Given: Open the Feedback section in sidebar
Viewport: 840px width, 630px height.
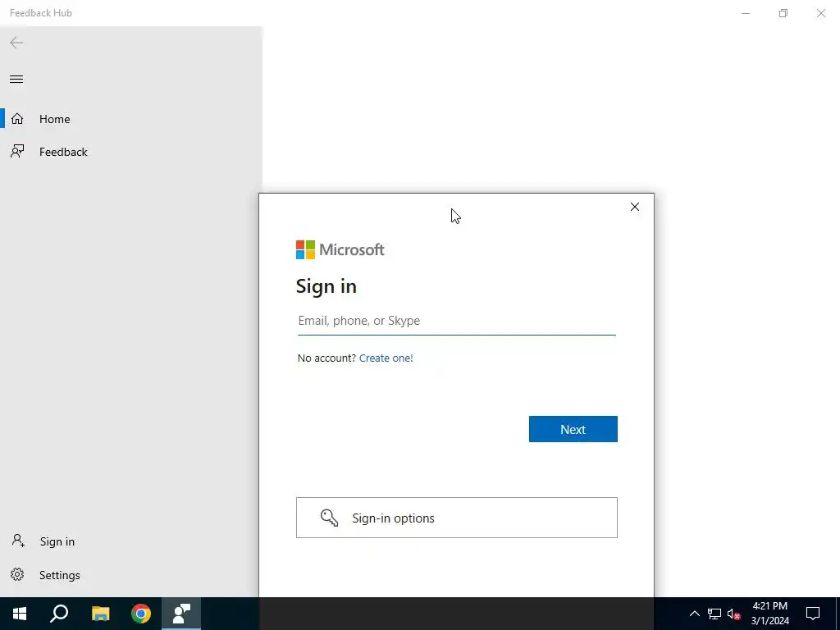Looking at the screenshot, I should [131, 152].
